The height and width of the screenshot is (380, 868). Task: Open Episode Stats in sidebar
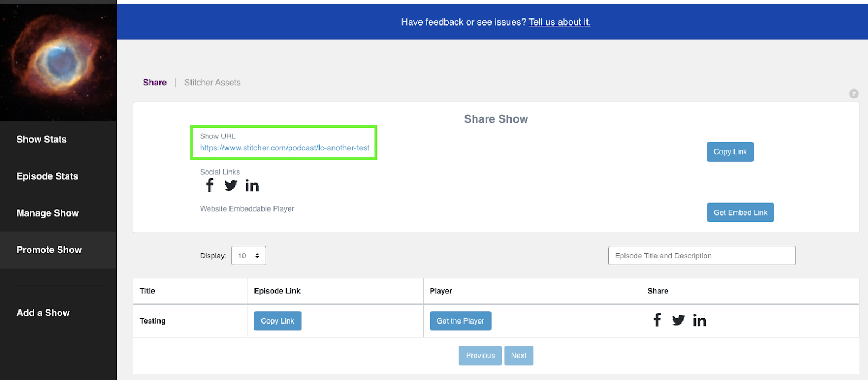tap(47, 176)
